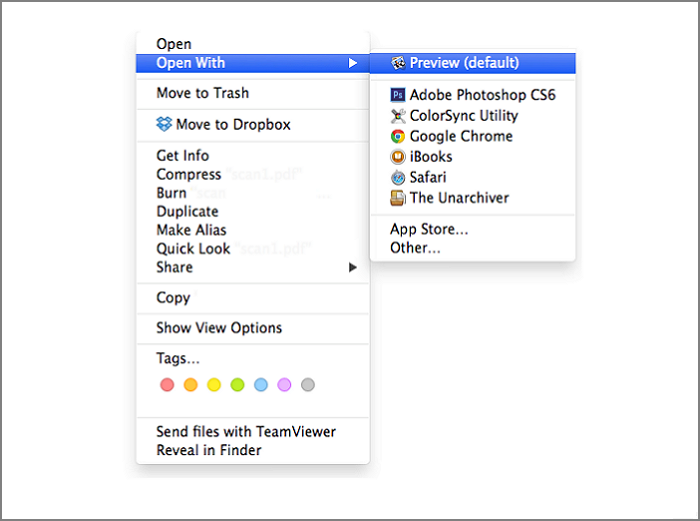The height and width of the screenshot is (521, 700).
Task: Click the Dropbox logo icon
Action: [x=164, y=124]
